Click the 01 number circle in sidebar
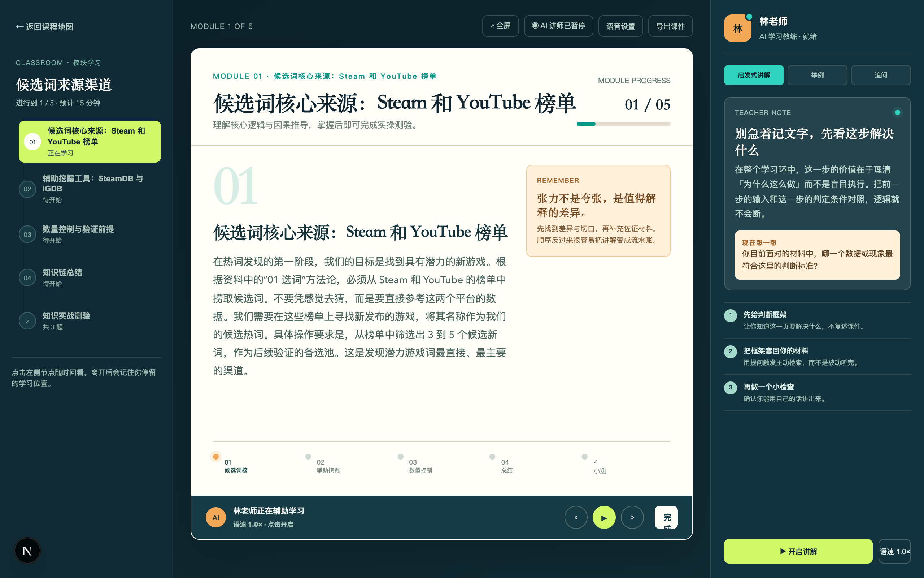Viewport: 924px width, 578px height. pos(32,142)
